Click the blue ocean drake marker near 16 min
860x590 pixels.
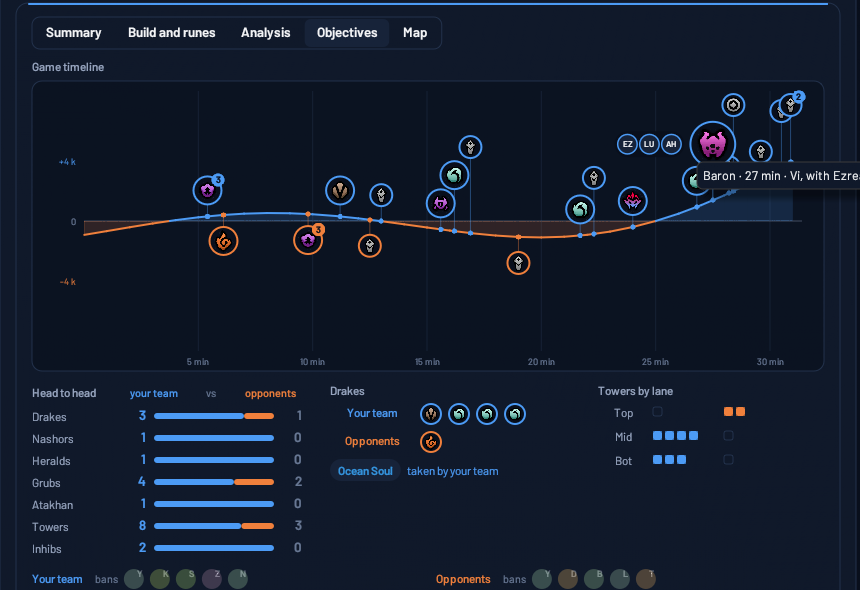coord(454,175)
